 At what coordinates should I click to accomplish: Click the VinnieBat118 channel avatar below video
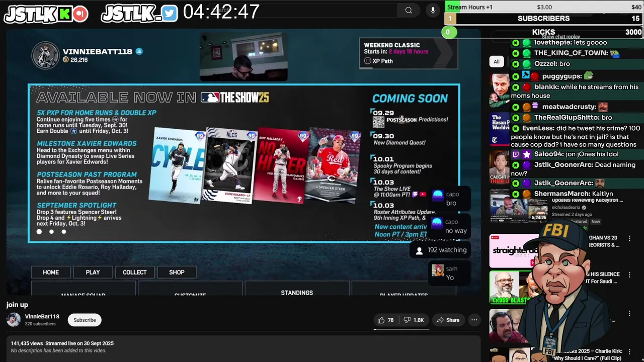14,320
